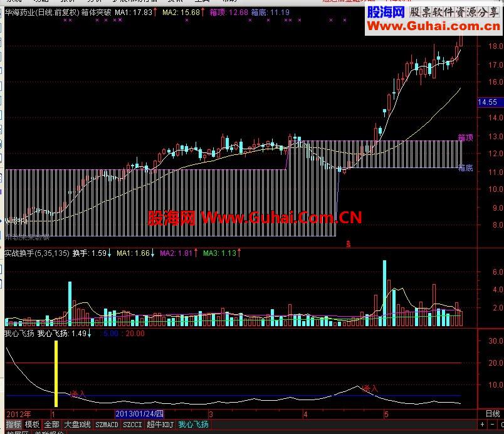Click the blue 5.00 reference value
The height and width of the screenshot is (434, 504).
(x=111, y=334)
